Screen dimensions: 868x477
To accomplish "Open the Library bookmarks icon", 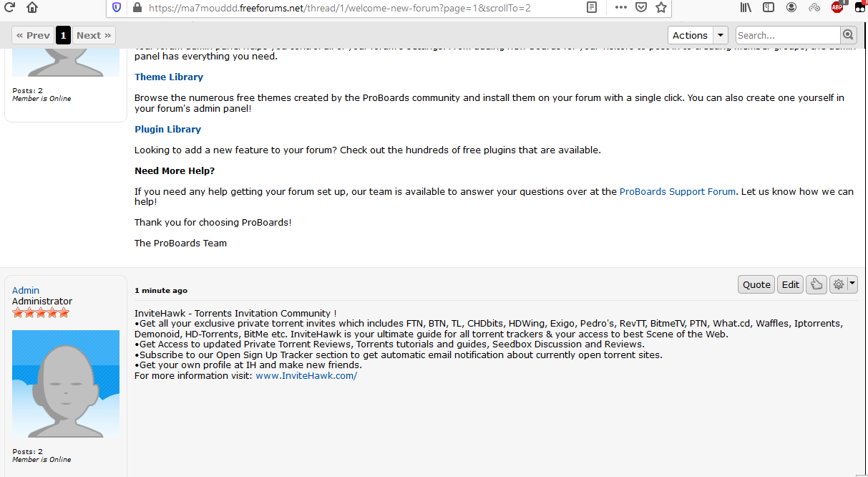I will [746, 7].
